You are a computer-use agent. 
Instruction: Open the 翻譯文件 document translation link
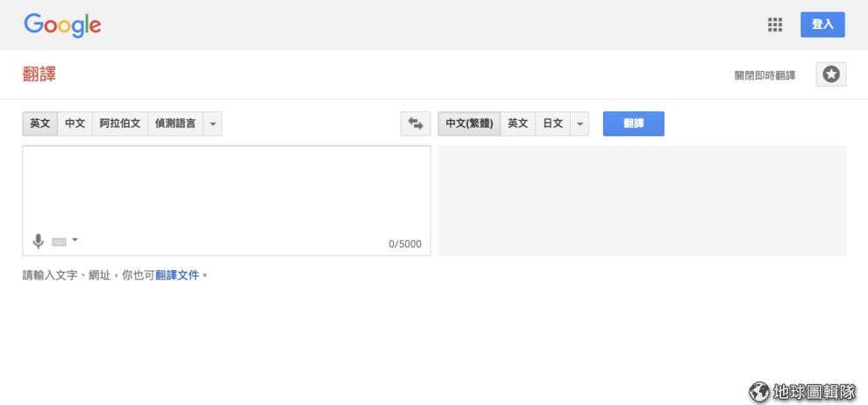[x=177, y=275]
